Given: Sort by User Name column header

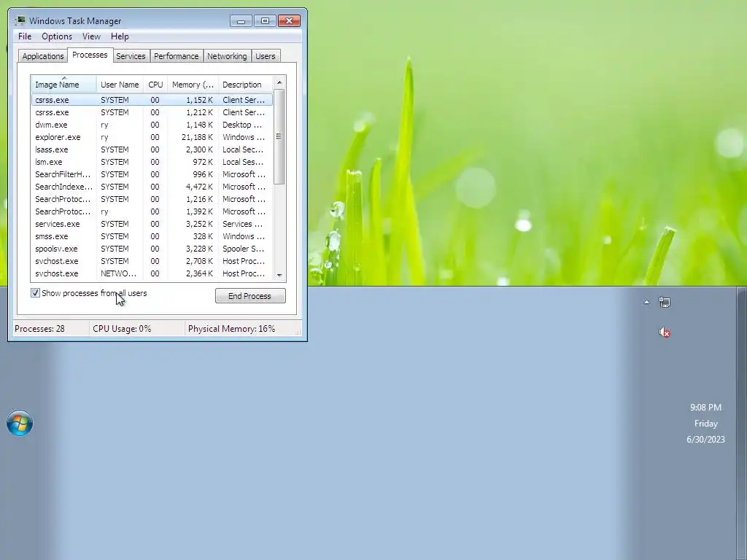Looking at the screenshot, I should 120,85.
